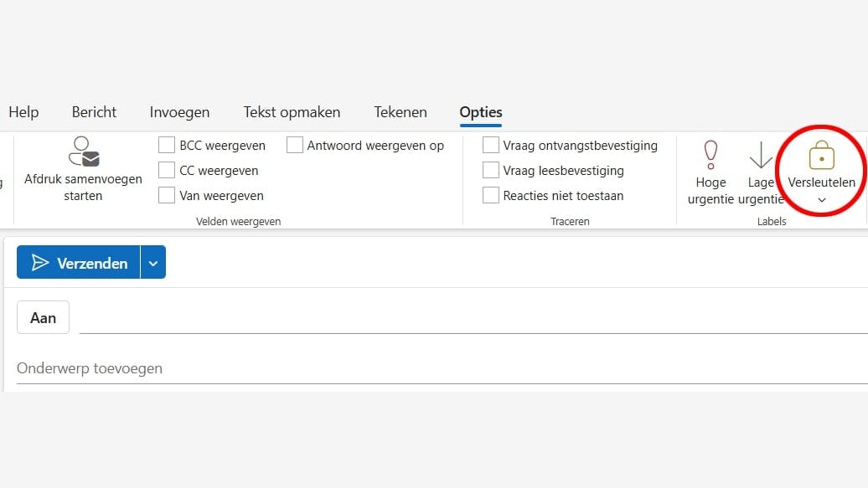Set Hoge urgentie with the exclamation icon
This screenshot has height=488, width=868.
pos(710,155)
